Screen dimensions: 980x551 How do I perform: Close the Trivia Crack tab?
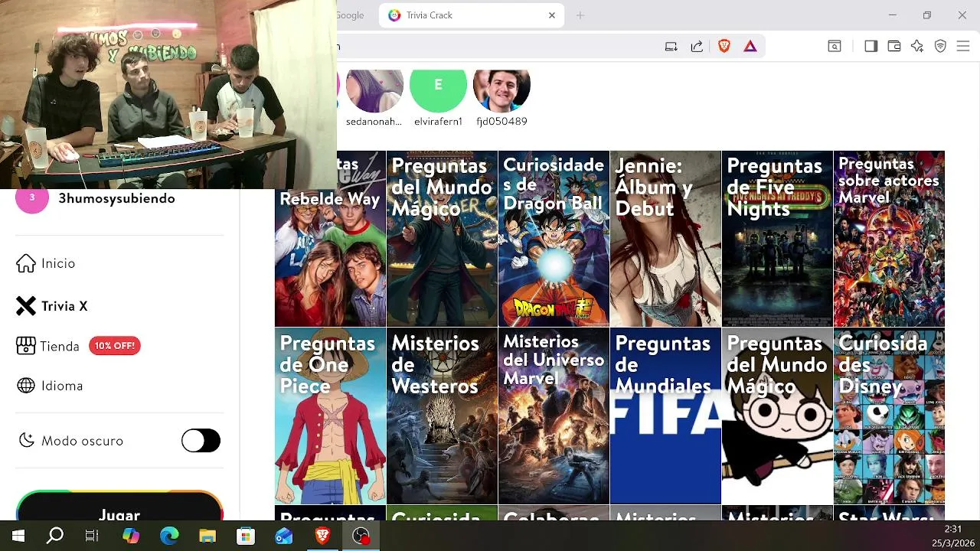pos(552,15)
